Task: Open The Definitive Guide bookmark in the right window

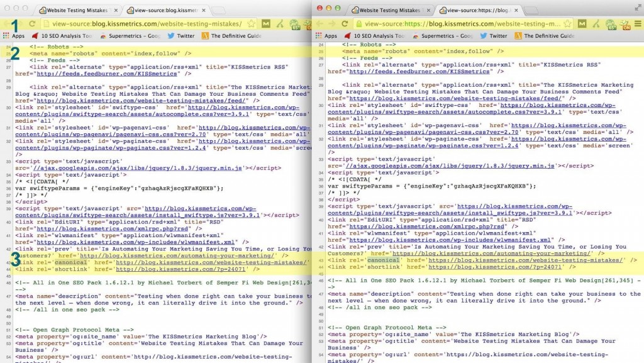Action: (x=544, y=36)
